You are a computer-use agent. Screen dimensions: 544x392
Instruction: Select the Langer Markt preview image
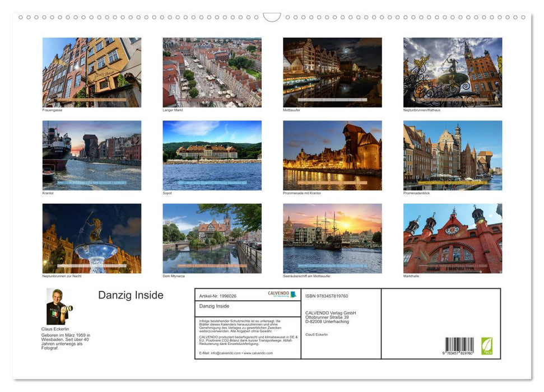click(213, 72)
